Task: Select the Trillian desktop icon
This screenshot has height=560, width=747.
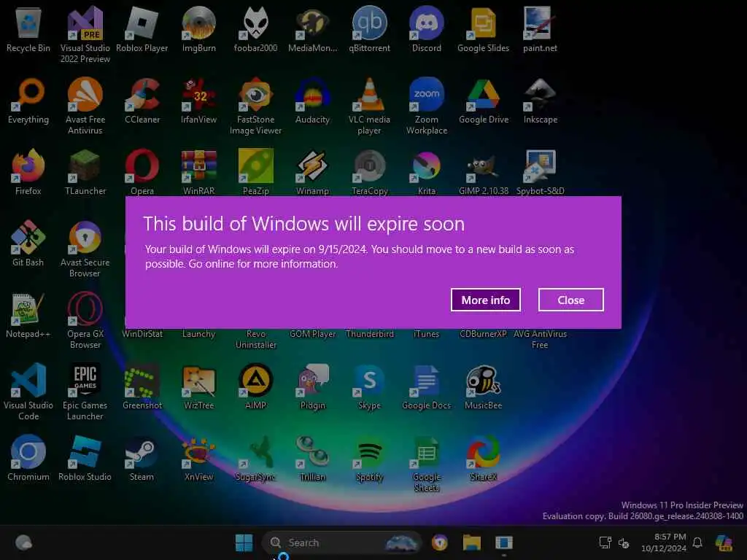Action: point(312,458)
